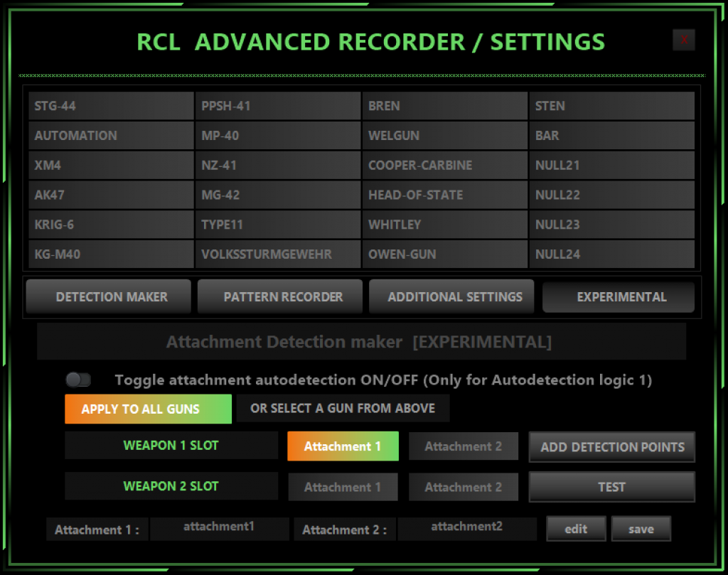The width and height of the screenshot is (728, 575).
Task: Choose the NULL24 slot
Action: 611,254
